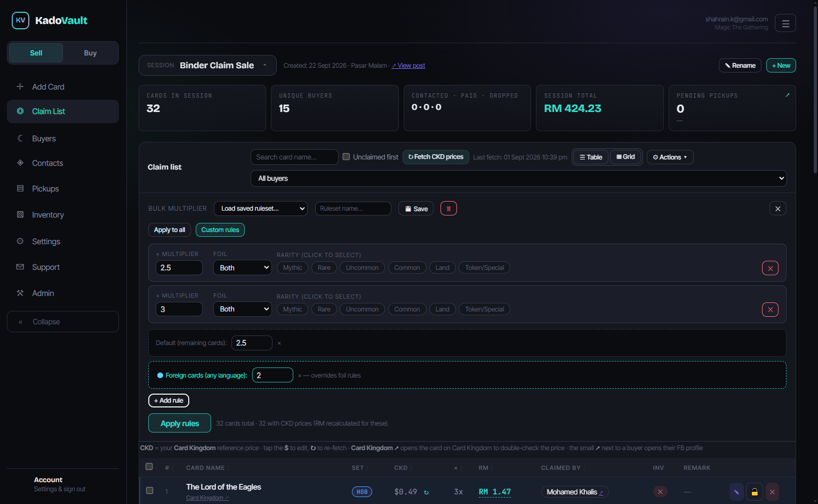Re-fetch CKD price for Lord of the Eagles
818x504 pixels.
[426, 492]
